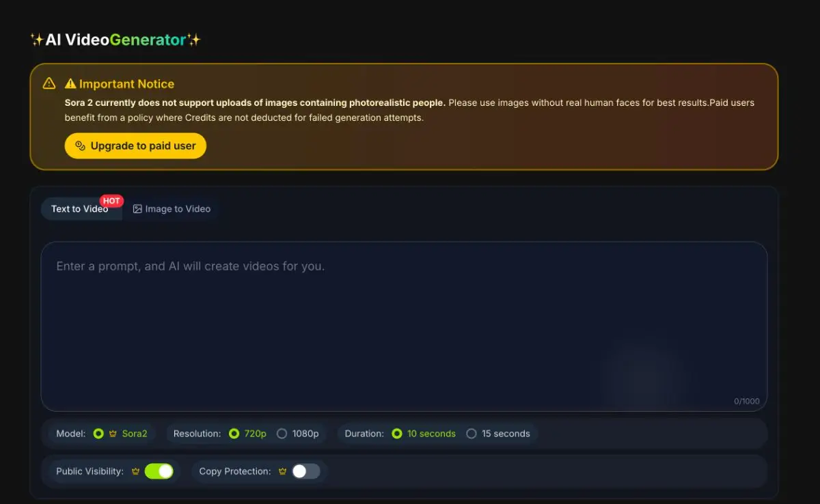Click the picture icon on Image to Video
This screenshot has height=504, width=820.
137,209
